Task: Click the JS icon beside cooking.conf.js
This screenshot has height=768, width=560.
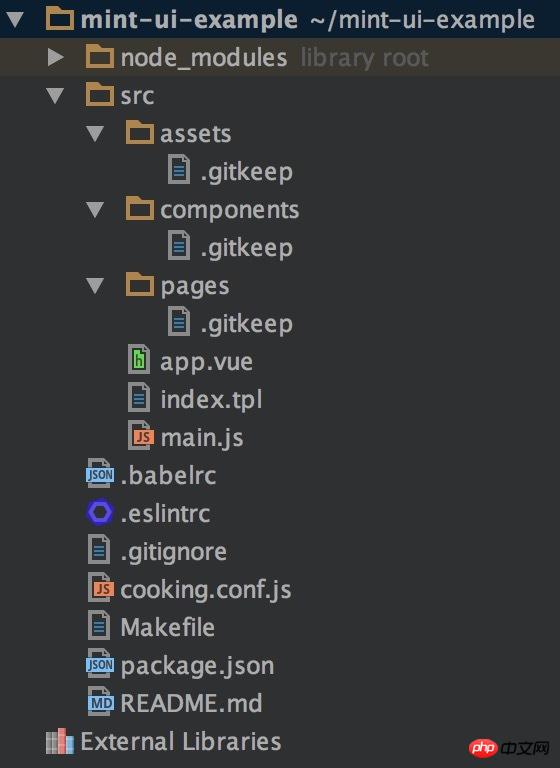Action: 101,588
